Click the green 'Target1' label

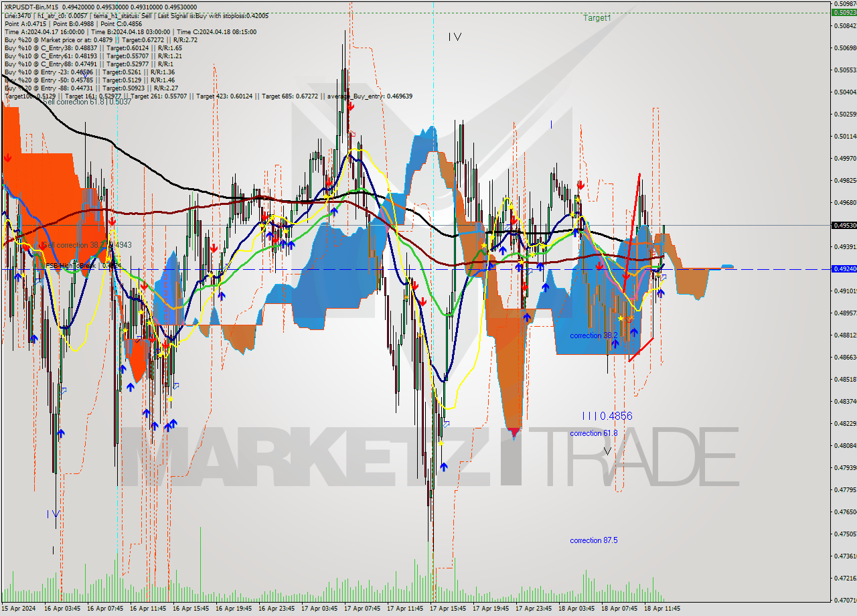pyautogui.click(x=597, y=18)
